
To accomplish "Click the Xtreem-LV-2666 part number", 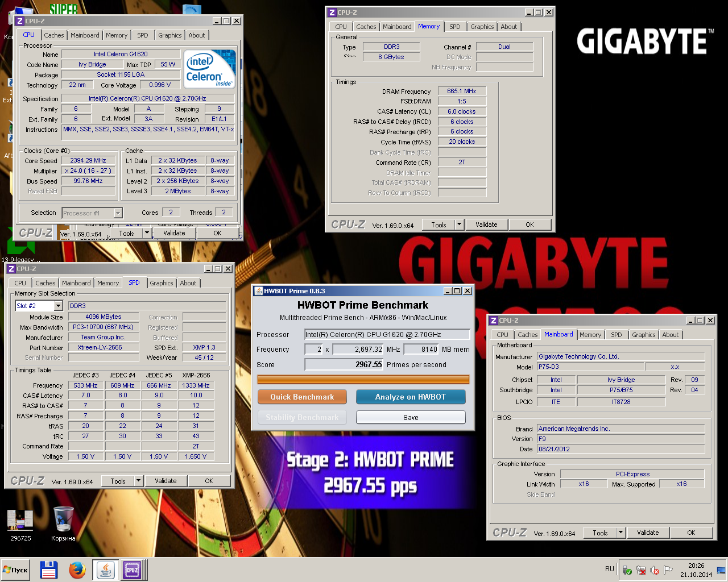I will (104, 347).
